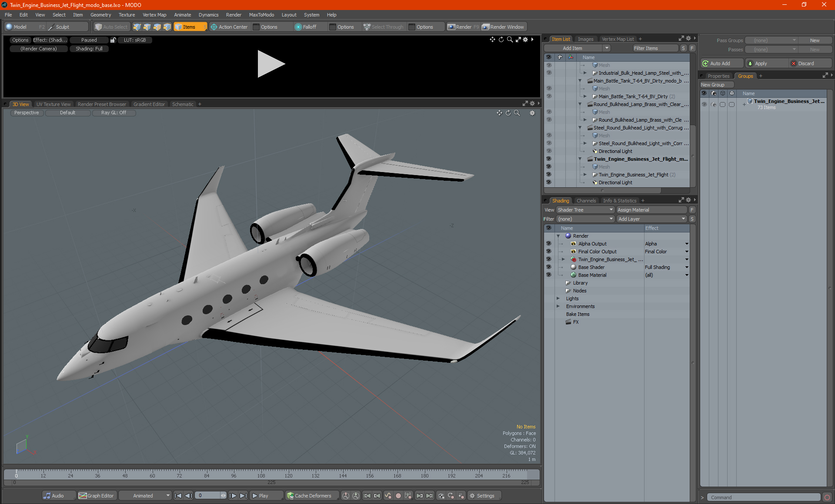Collapse Twin_Engine_Business_Jet_Flight_m... scene tree

pos(580,159)
